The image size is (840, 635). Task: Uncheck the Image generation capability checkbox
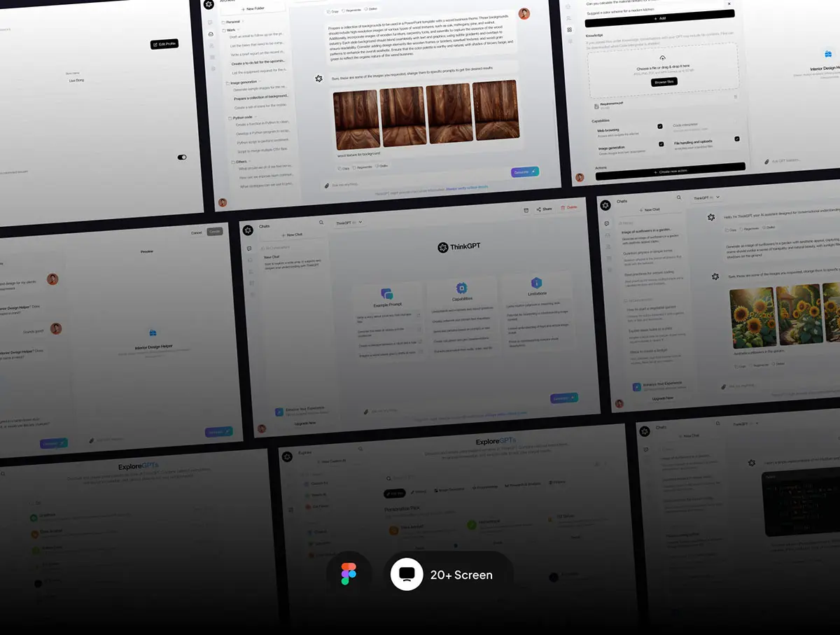coord(661,144)
